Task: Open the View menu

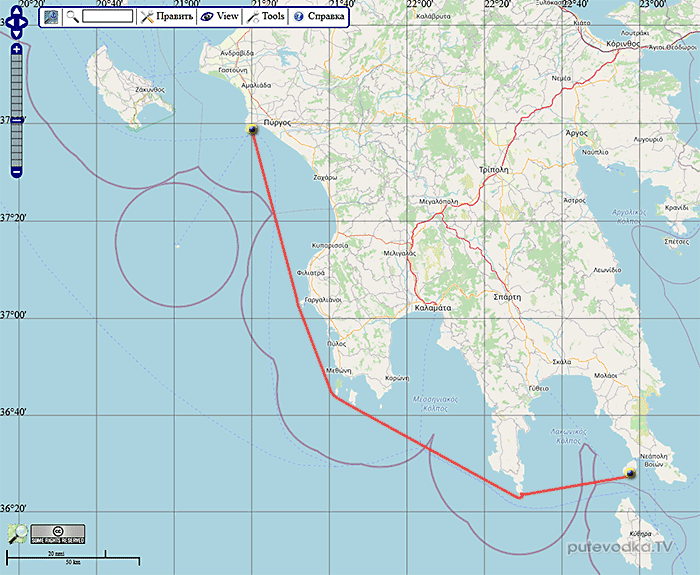Action: [219, 17]
